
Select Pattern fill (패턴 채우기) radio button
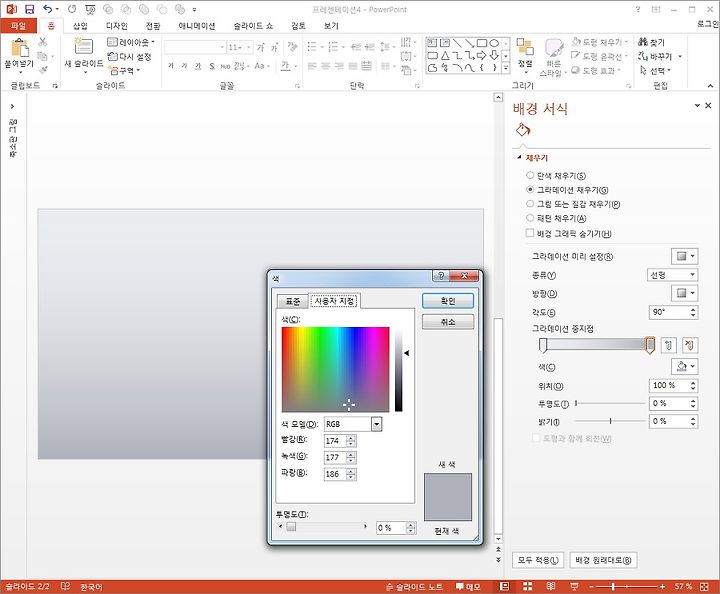point(530,218)
